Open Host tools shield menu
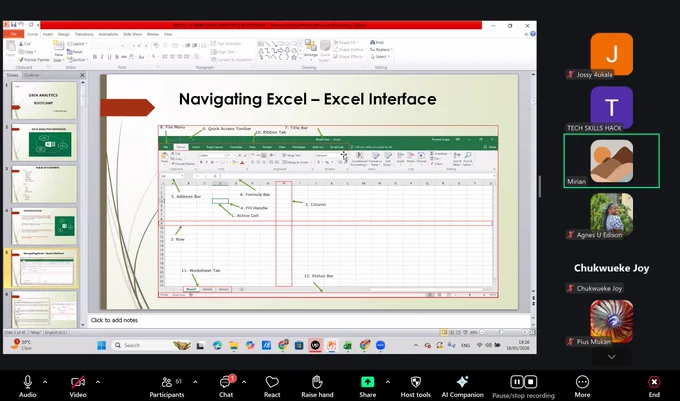 pos(415,386)
